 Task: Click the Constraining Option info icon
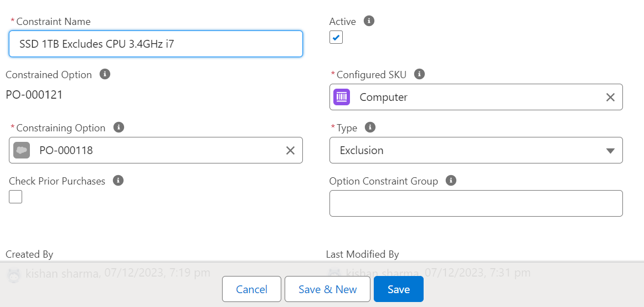(118, 127)
